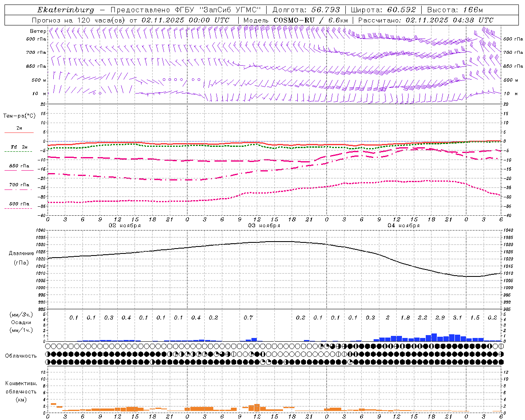Click the 'Давление' pressure panel label

coord(21,253)
